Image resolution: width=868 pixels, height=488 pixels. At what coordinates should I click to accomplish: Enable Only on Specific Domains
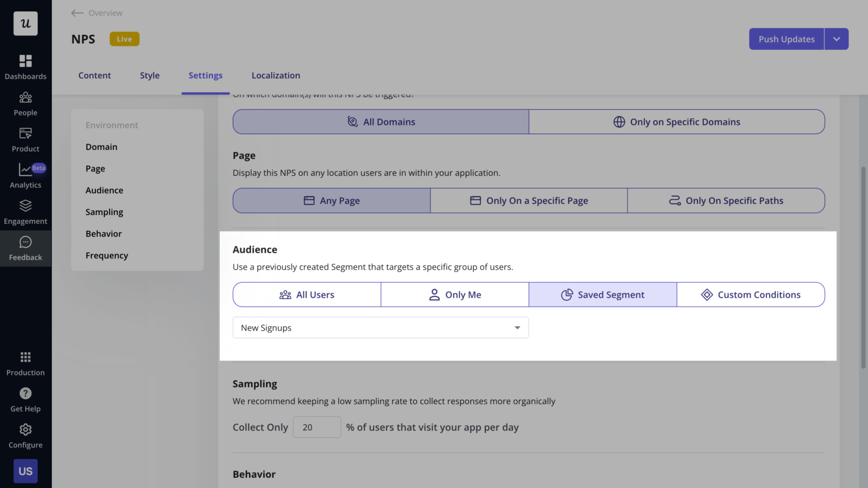click(676, 122)
